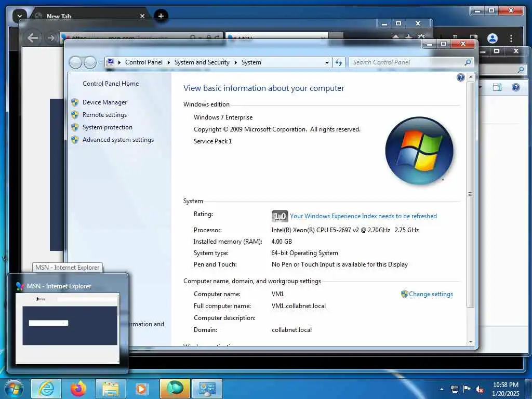Click the vertical scrollbar in System window

coord(470,194)
